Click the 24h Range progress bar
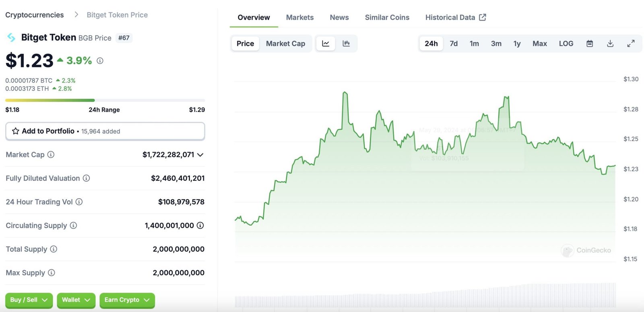 tap(105, 100)
